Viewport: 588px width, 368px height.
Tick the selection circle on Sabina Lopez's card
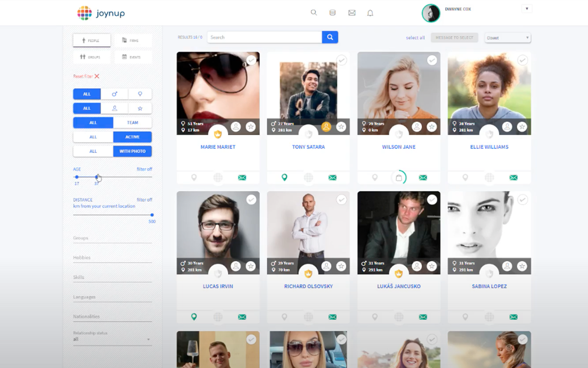[522, 200]
